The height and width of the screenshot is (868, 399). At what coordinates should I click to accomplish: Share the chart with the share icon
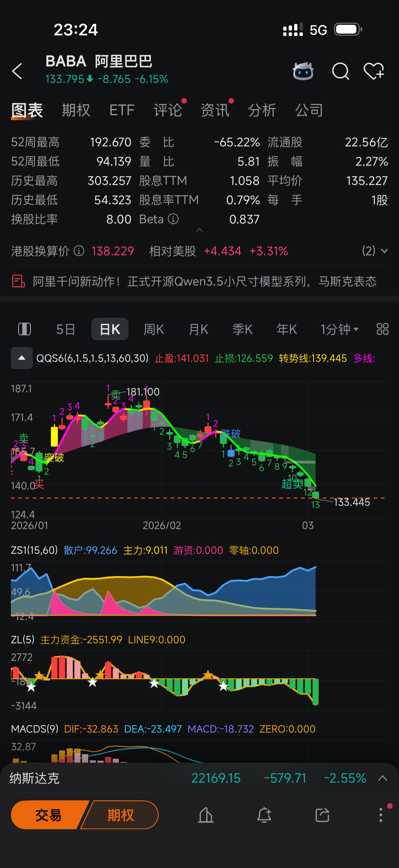322,815
